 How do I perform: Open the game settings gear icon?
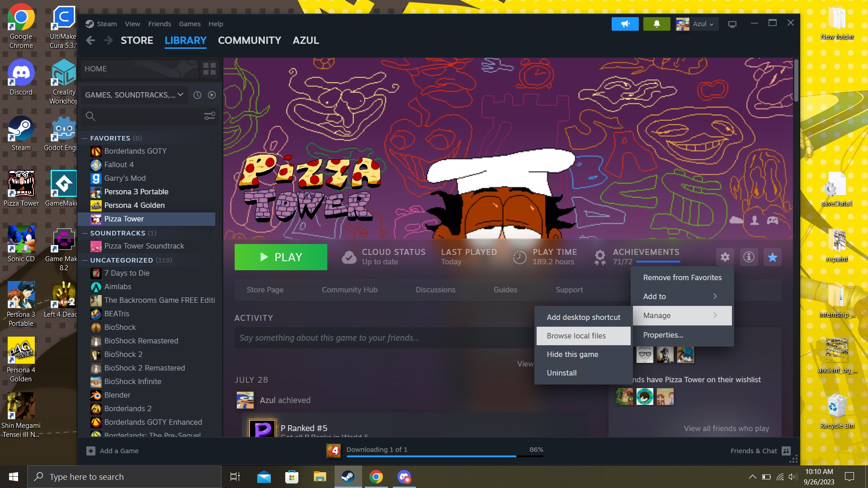click(725, 257)
